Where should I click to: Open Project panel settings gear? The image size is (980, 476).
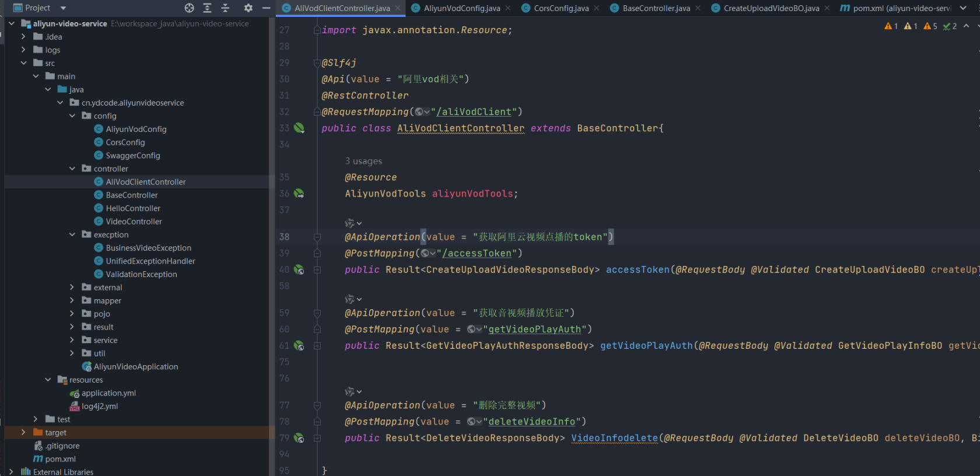(x=249, y=8)
